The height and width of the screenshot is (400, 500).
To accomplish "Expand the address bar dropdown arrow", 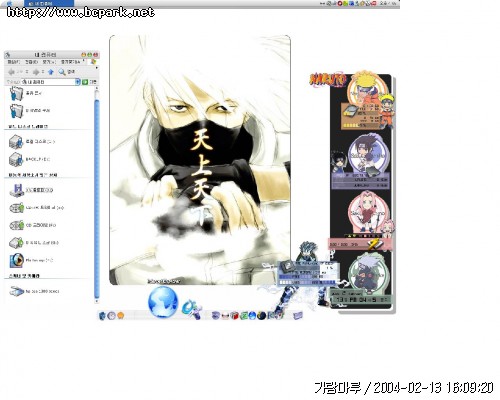I will pyautogui.click(x=78, y=82).
